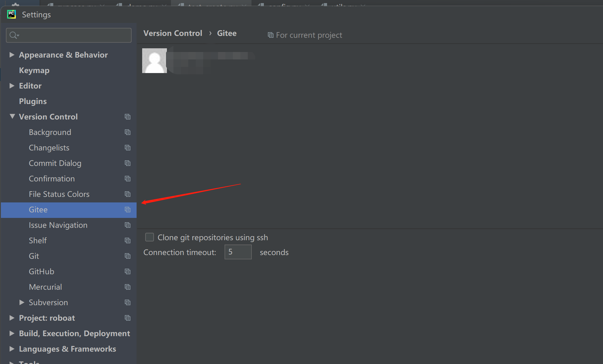Click the project-level icon beside Background
Screen dimensions: 603x364
(x=128, y=132)
